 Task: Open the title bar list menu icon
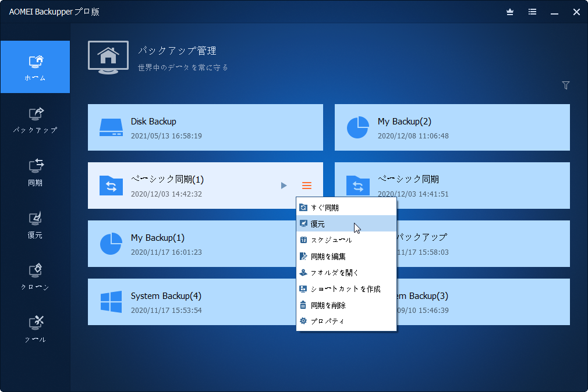tap(532, 12)
